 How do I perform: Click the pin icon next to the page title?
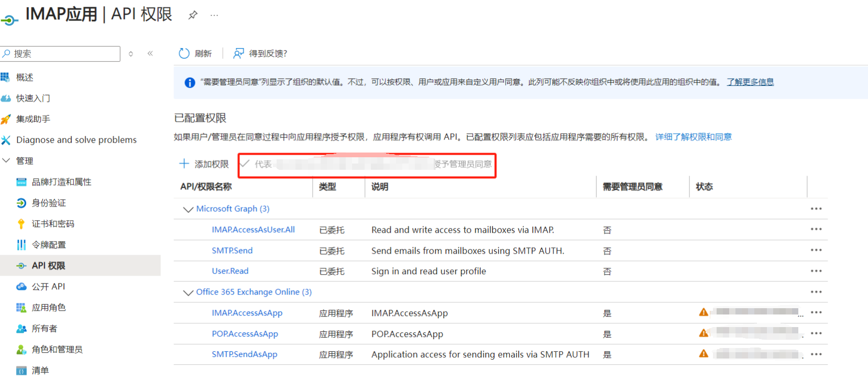pos(193,15)
